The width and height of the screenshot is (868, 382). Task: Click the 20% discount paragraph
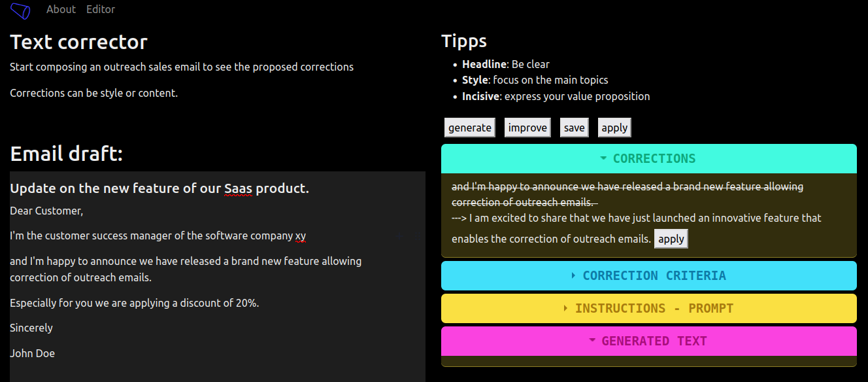134,303
